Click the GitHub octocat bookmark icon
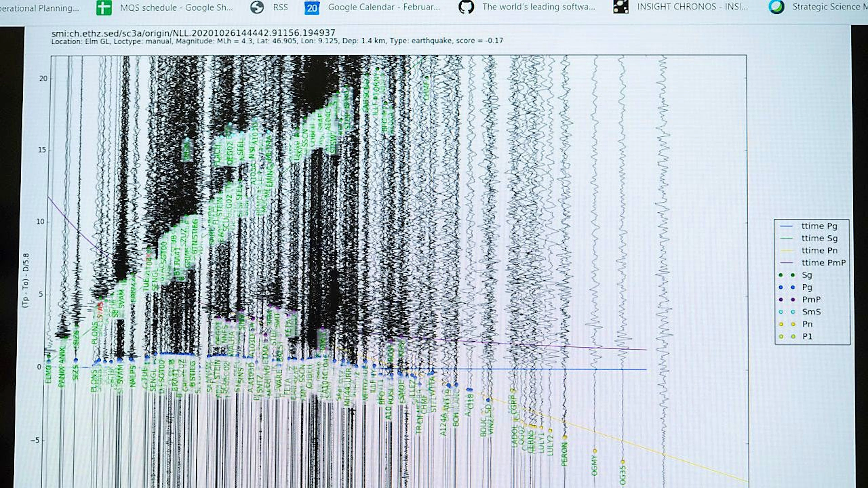Screen dimensions: 868x488 tap(466, 7)
